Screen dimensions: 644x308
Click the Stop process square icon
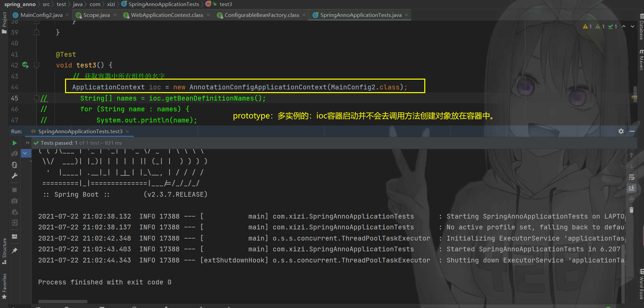point(14,190)
